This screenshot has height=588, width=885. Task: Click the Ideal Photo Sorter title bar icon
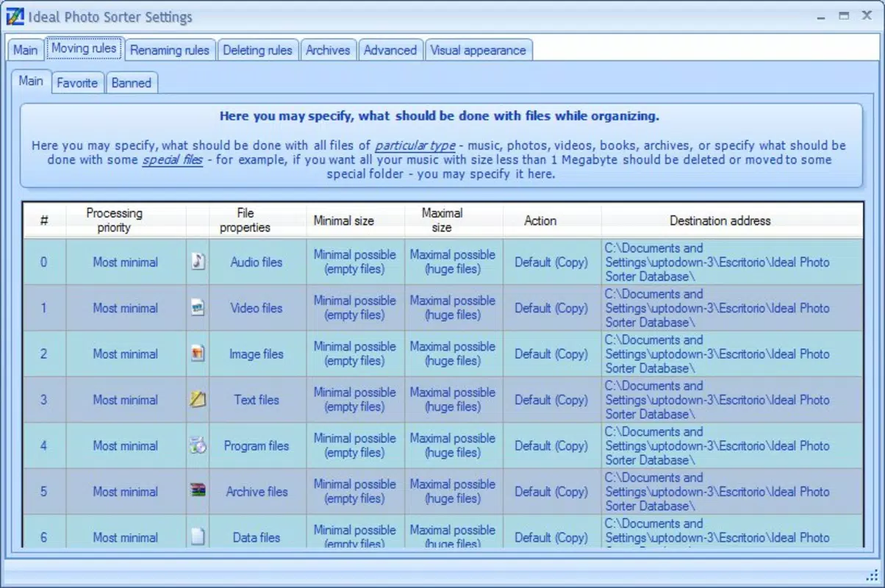(15, 16)
